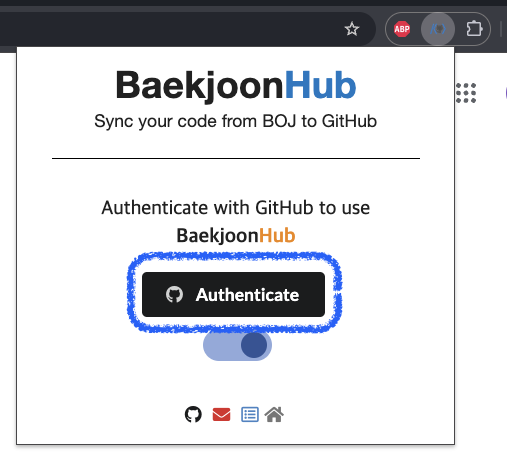Click the black Authenticate button
The width and height of the screenshot is (507, 463).
233,294
